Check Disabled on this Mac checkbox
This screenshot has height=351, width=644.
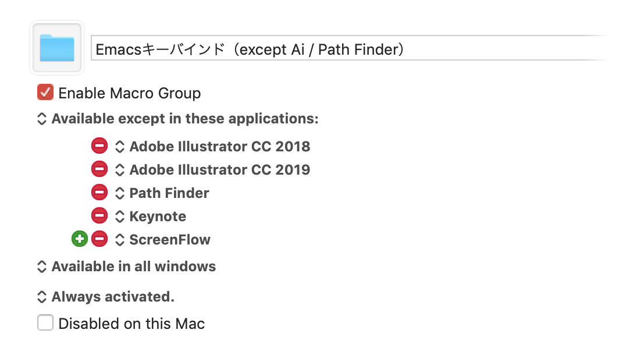click(x=45, y=322)
